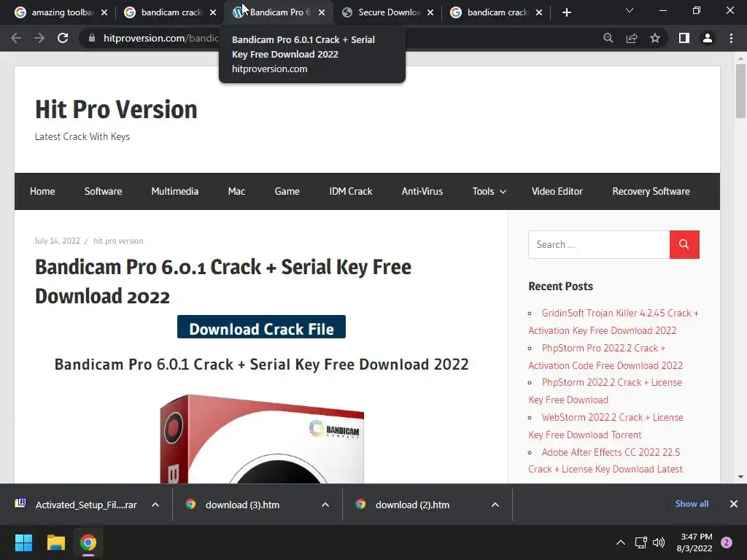Expand options for download (3).htm
Viewport: 747px width, 560px height.
click(x=325, y=505)
